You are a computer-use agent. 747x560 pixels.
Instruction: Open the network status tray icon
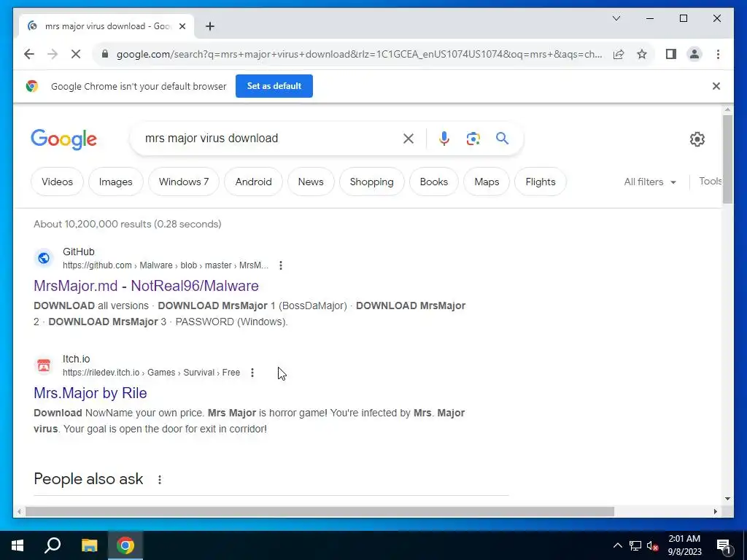click(x=635, y=545)
